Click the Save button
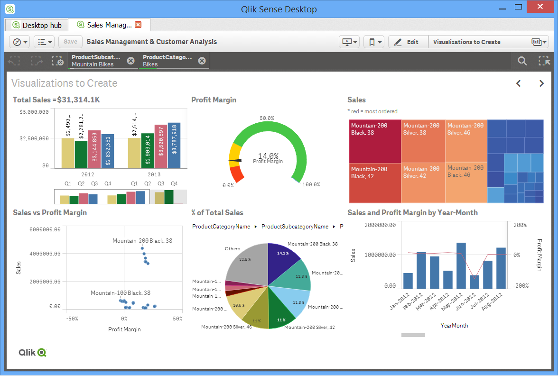This screenshot has height=392, width=558. click(x=70, y=42)
